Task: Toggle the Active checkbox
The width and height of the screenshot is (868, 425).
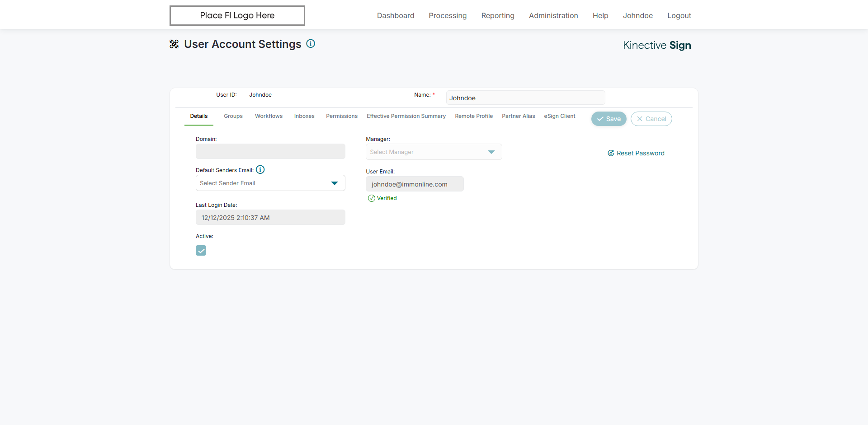Action: click(201, 251)
